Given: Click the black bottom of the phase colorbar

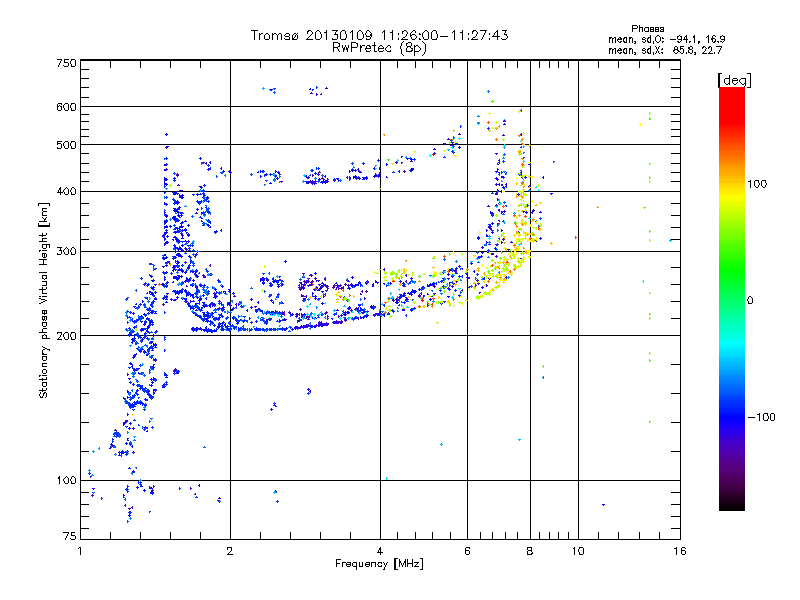Looking at the screenshot, I should (x=732, y=503).
